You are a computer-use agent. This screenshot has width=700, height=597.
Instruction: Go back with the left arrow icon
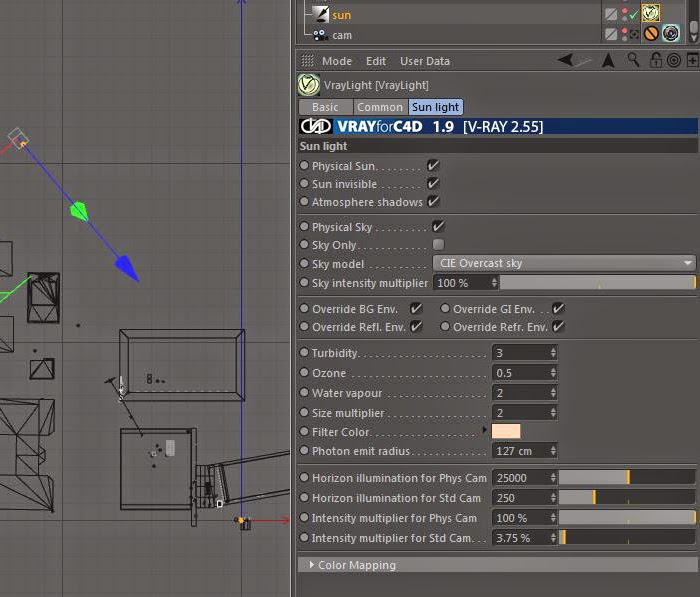(x=566, y=59)
